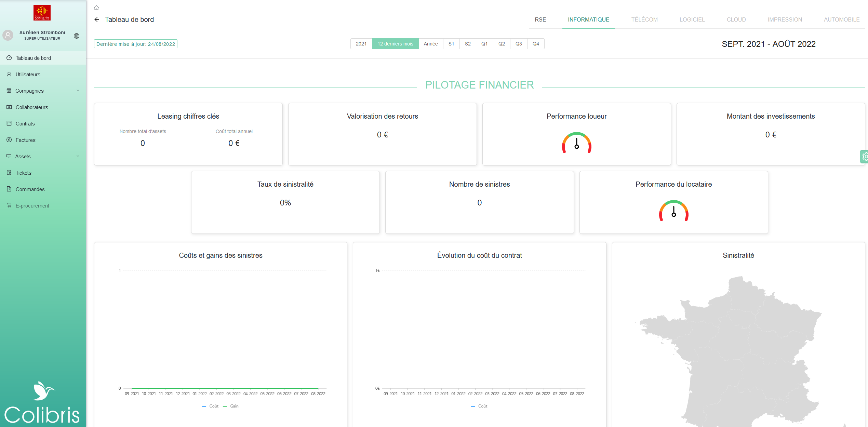The image size is (868, 427).
Task: Switch to the TÉLÉCOM tab
Action: coord(644,19)
